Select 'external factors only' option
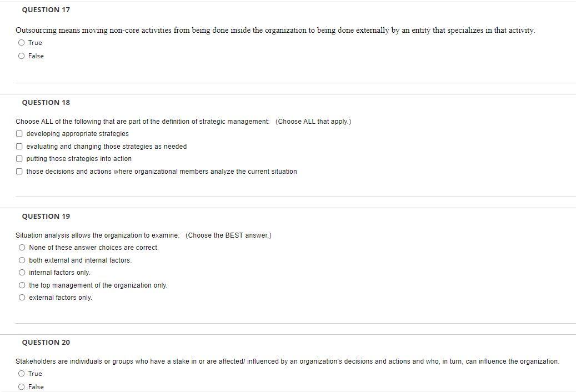 22,297
